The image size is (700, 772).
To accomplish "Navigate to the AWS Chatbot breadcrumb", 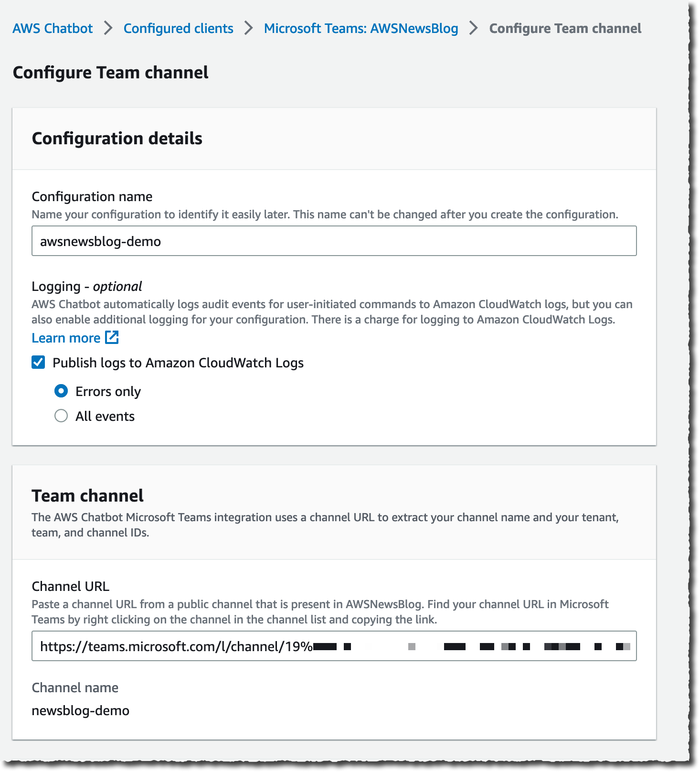I will (x=52, y=28).
